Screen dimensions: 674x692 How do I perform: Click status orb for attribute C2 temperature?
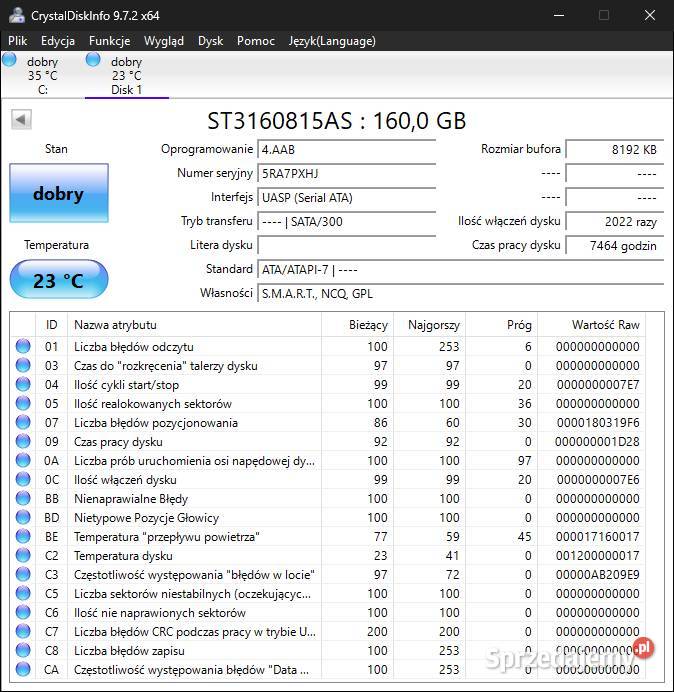pyautogui.click(x=23, y=556)
